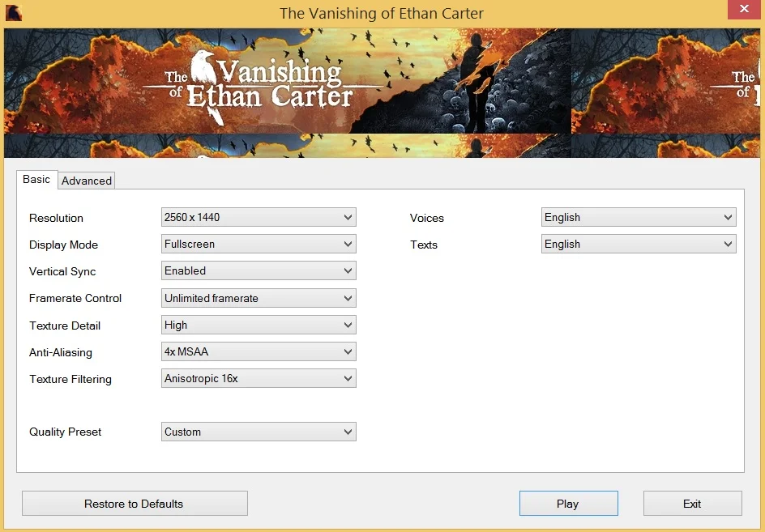Open the Voices language dropdown
The width and height of the screenshot is (765, 532).
[x=639, y=217]
